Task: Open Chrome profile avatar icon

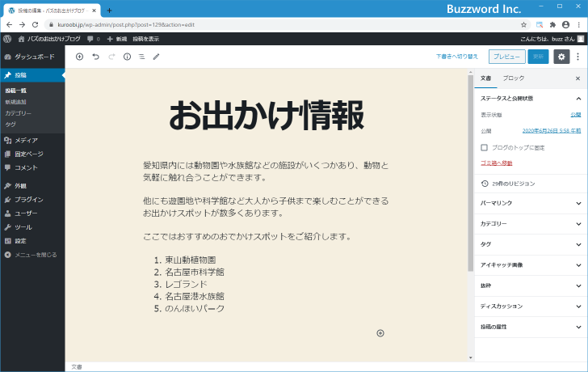Action: pyautogui.click(x=565, y=25)
